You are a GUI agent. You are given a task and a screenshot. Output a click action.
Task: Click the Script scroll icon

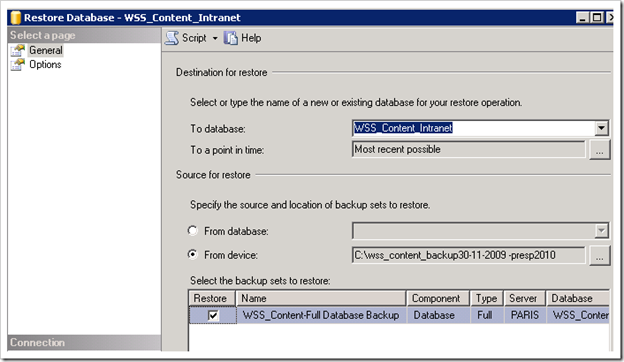pos(172,38)
